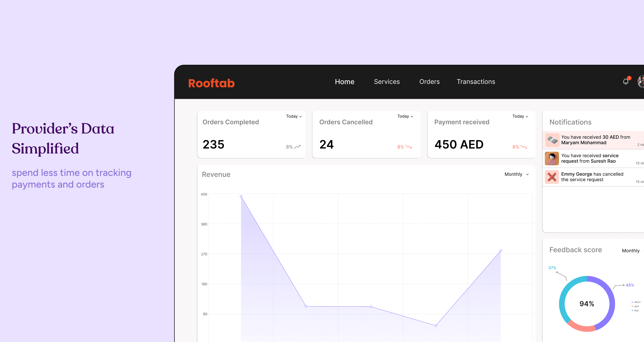Click the red X cancelled icon

pos(552,177)
